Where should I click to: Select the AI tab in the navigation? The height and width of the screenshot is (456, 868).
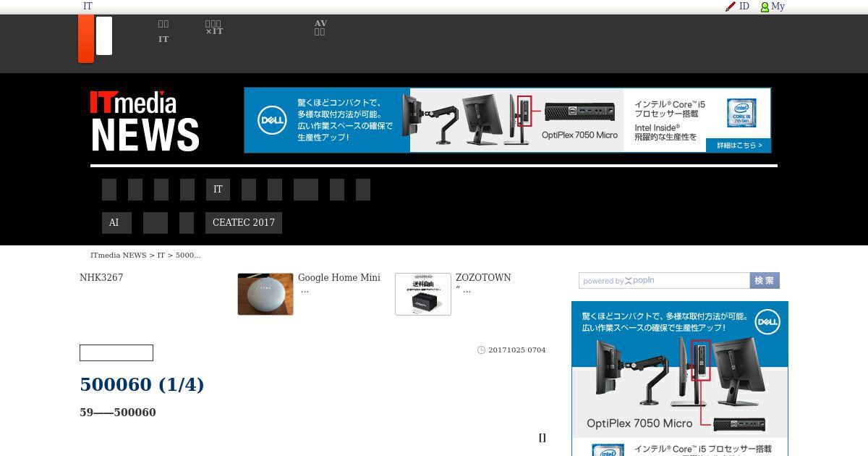coord(116,223)
